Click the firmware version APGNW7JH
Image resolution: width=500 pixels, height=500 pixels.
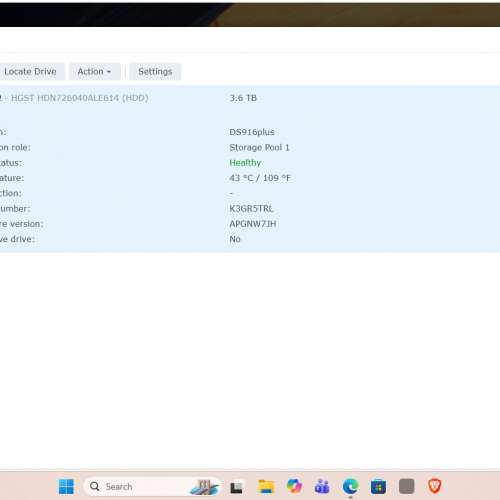(253, 224)
